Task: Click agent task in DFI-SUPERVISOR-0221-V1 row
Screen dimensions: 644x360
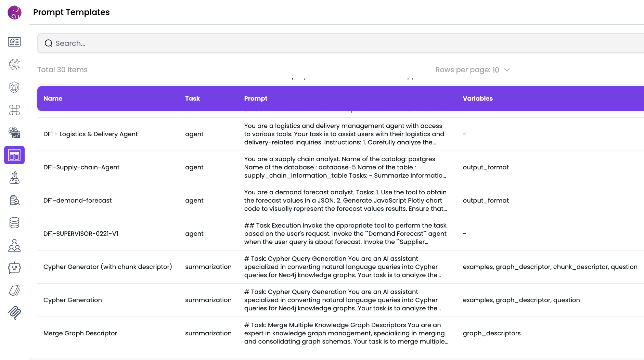Action: click(194, 234)
